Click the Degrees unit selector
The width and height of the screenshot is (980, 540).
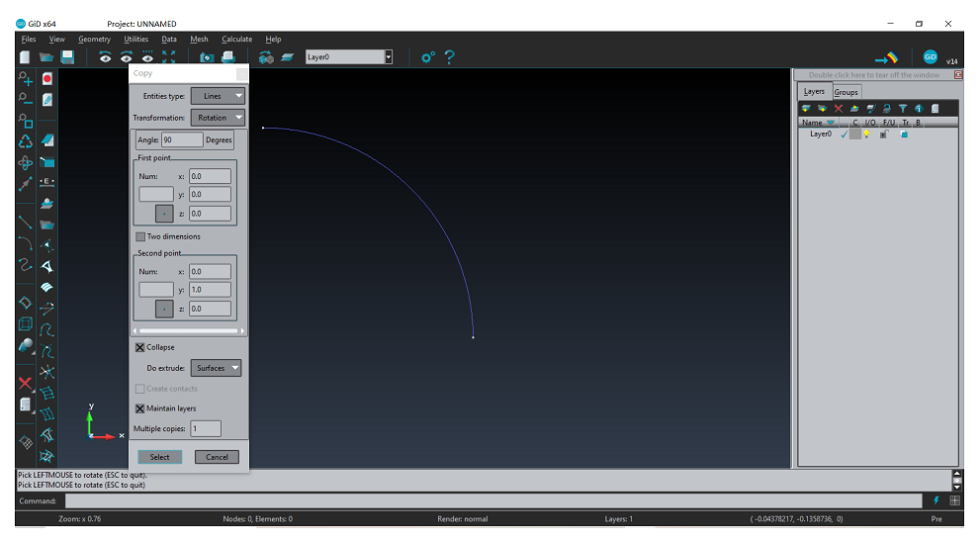point(219,140)
